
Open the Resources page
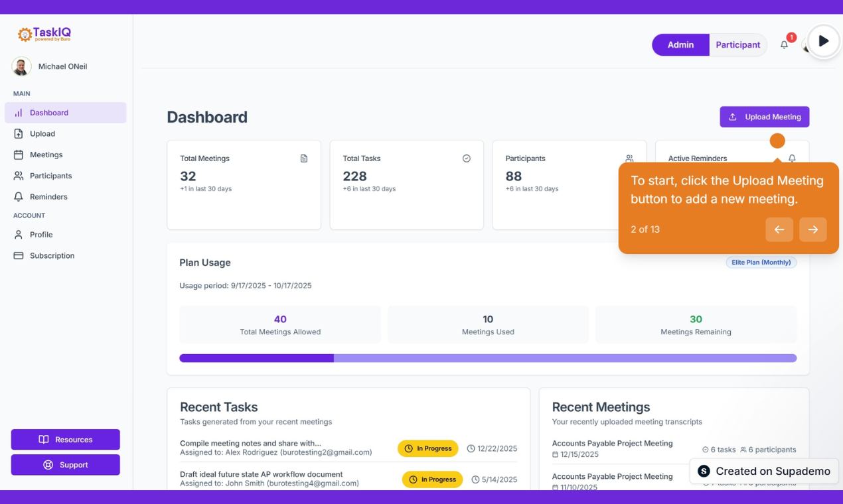(x=65, y=439)
